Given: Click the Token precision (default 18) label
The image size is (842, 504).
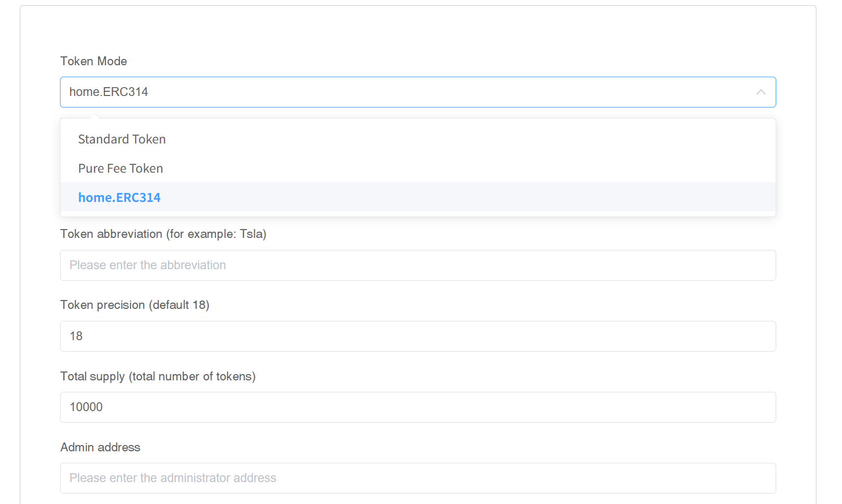Looking at the screenshot, I should (x=135, y=305).
